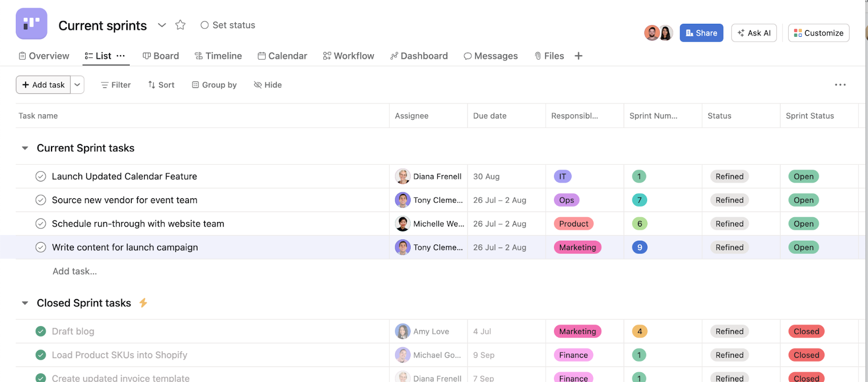Mark Launch Updated Calendar Feature complete
Screen dimensions: 868x382
tap(41, 177)
